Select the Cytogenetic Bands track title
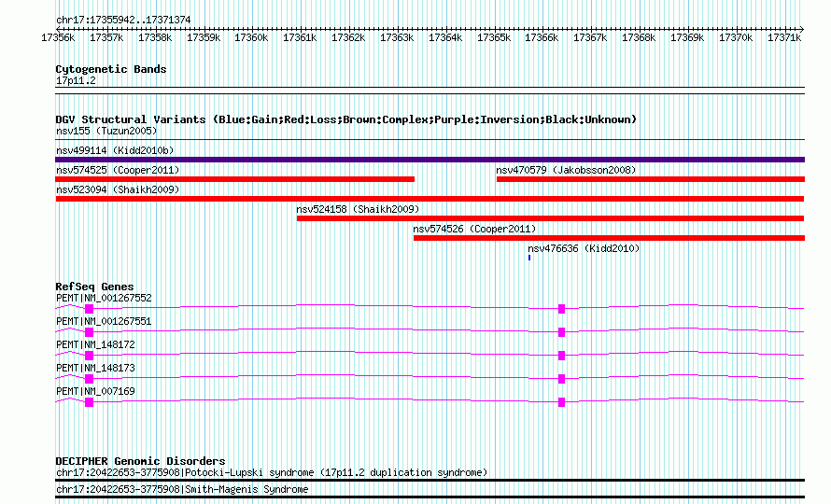Viewport: 831px width, 504px height. pos(111,69)
